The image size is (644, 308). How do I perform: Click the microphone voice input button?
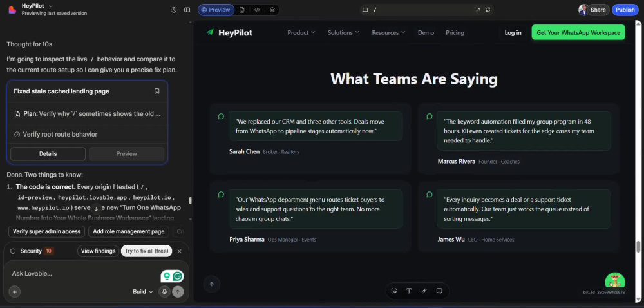[164, 292]
